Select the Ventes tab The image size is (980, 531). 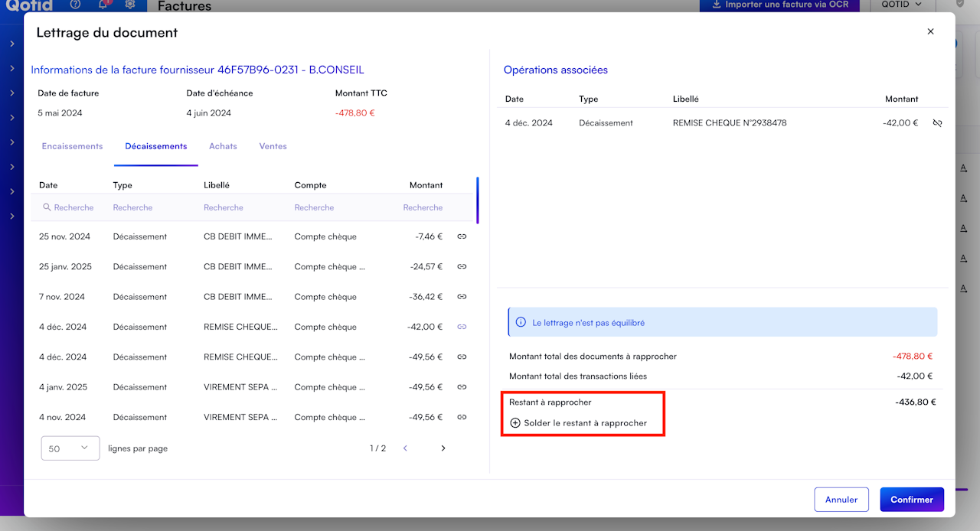pos(273,146)
